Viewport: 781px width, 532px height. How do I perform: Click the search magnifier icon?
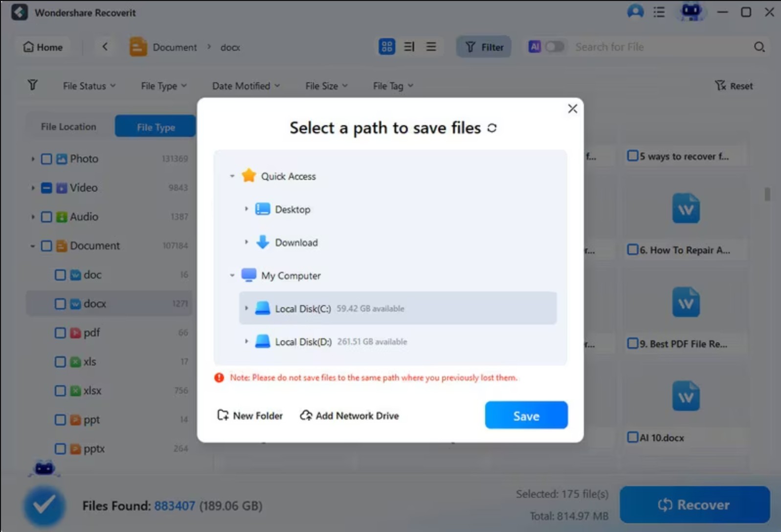click(x=759, y=47)
